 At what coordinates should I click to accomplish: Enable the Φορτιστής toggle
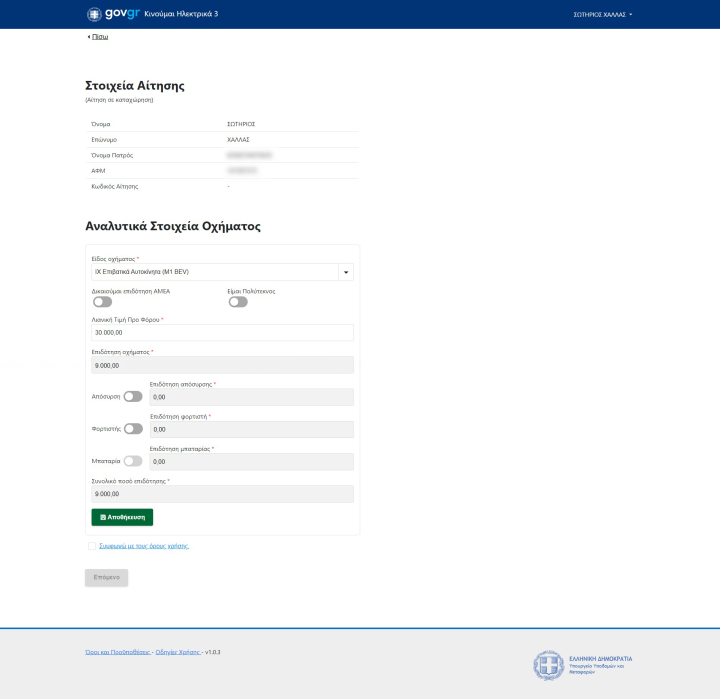pyautogui.click(x=133, y=428)
